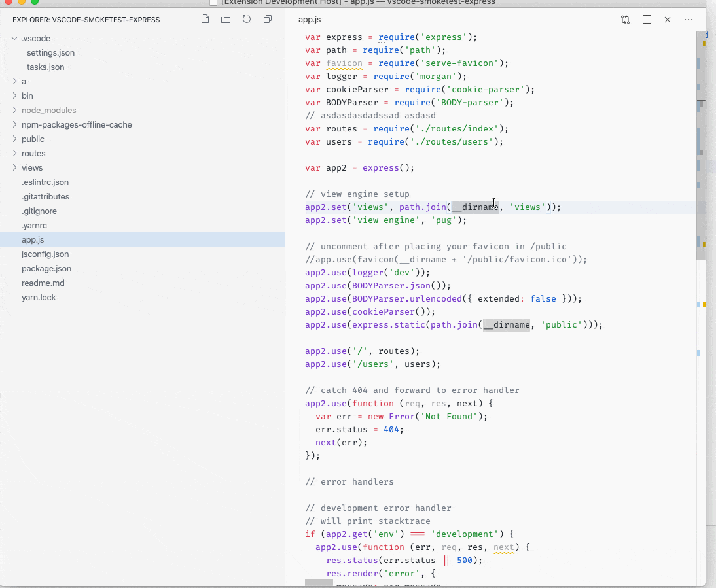Open the VSCODE-SMOKETEST-EXPRESS explorer header
Viewport: 716px width, 588px height.
click(85, 20)
